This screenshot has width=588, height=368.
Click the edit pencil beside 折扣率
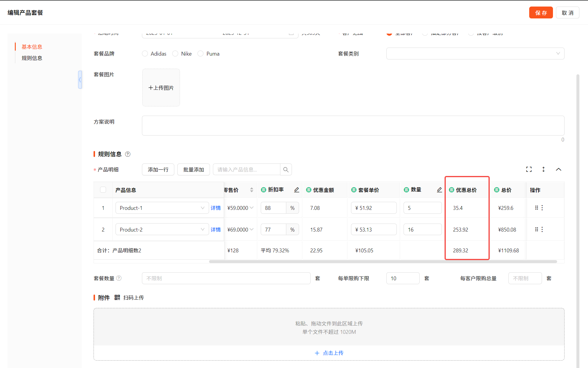tap(296, 190)
